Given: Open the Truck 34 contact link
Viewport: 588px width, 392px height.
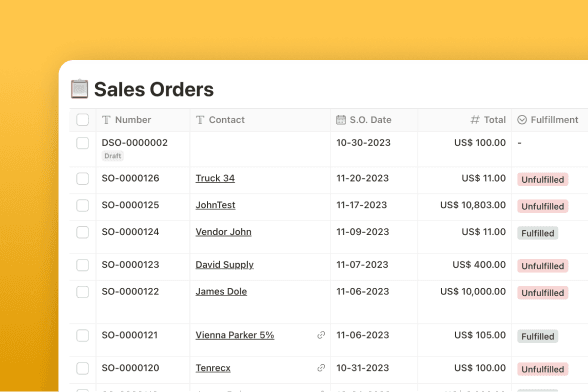Looking at the screenshot, I should 215,178.
